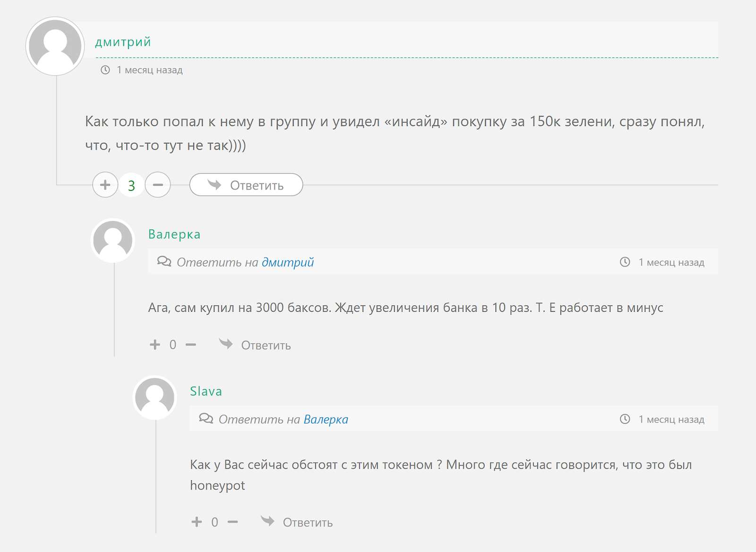Click speech bubbles icon in Валерка's header
The width and height of the screenshot is (756, 552).
[x=164, y=261]
